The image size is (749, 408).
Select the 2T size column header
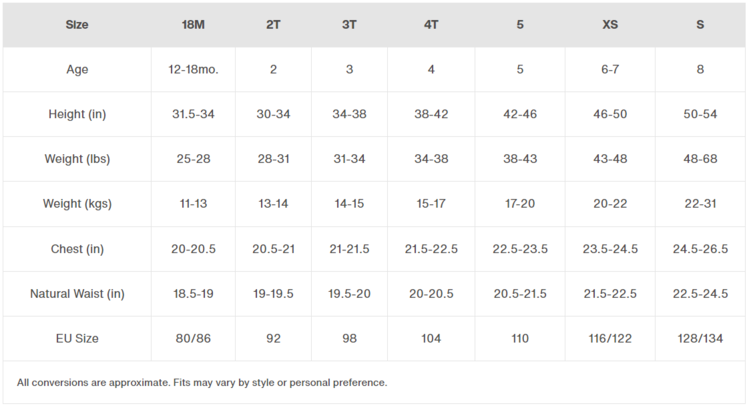point(273,24)
